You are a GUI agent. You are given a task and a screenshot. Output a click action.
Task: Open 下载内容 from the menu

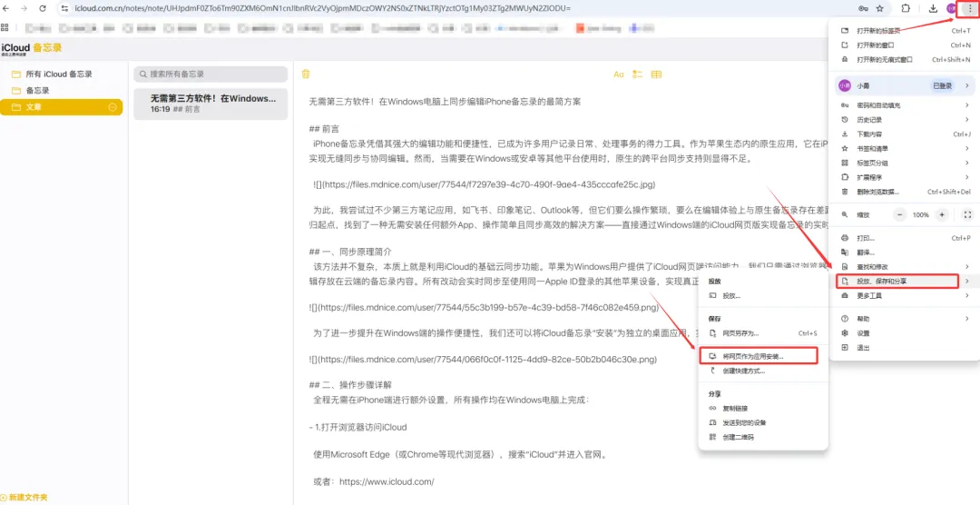pos(905,134)
